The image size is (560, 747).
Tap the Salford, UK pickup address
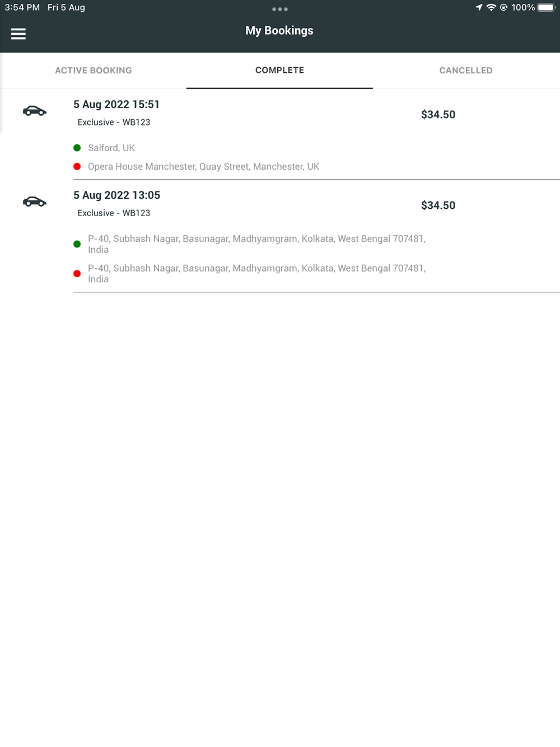coord(111,148)
